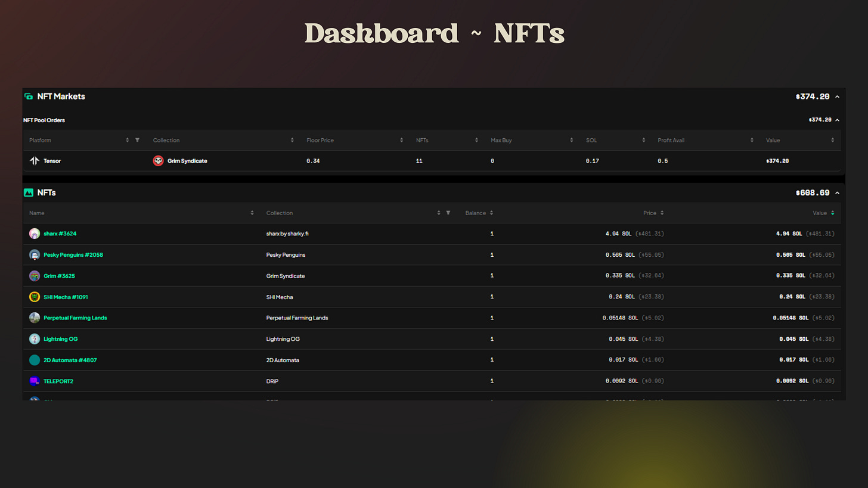Open the SHI Mecha #1091 link
This screenshot has width=868, height=488.
[x=66, y=297]
